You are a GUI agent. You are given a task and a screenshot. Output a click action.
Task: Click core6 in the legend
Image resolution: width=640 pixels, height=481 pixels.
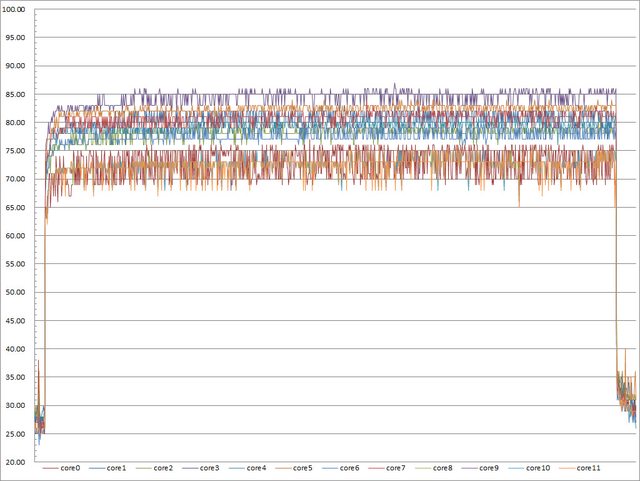pyautogui.click(x=350, y=468)
